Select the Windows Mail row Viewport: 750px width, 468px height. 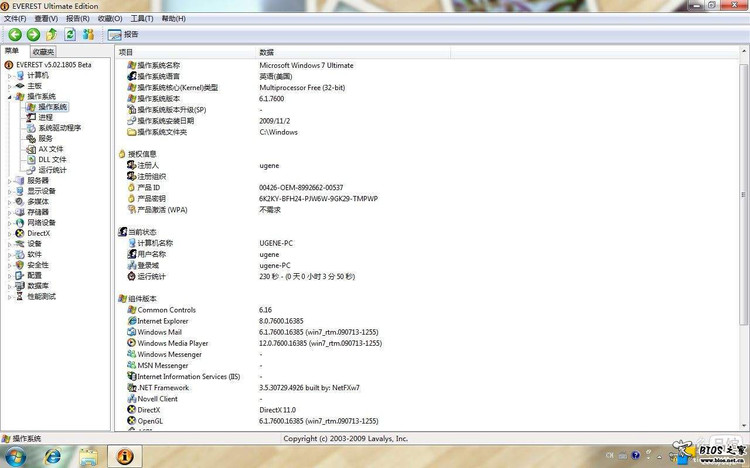[x=427, y=332]
